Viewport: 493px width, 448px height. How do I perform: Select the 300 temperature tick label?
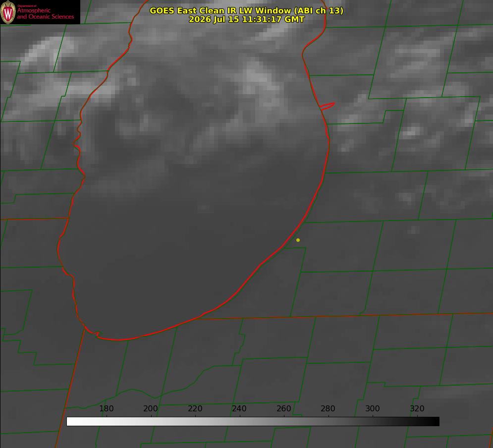[x=373, y=408]
